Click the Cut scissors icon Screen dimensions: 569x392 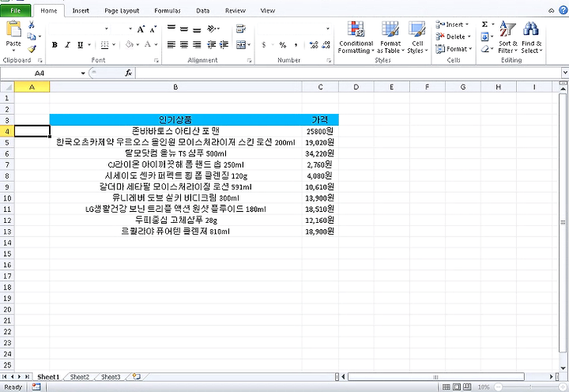[31, 24]
